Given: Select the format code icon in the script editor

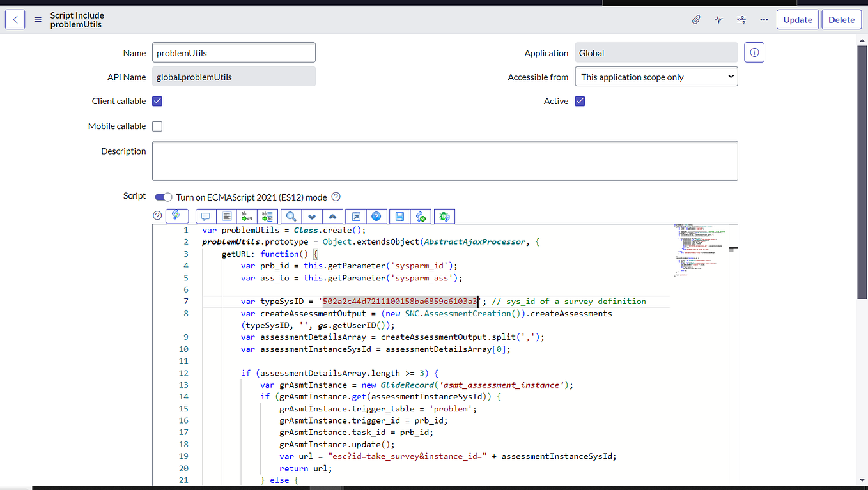Looking at the screenshot, I should (227, 216).
